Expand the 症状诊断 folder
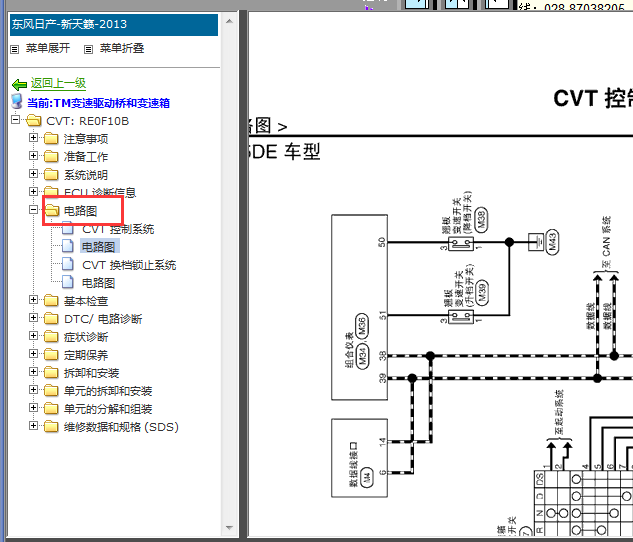Viewport: 633px width, 542px height. coord(34,336)
